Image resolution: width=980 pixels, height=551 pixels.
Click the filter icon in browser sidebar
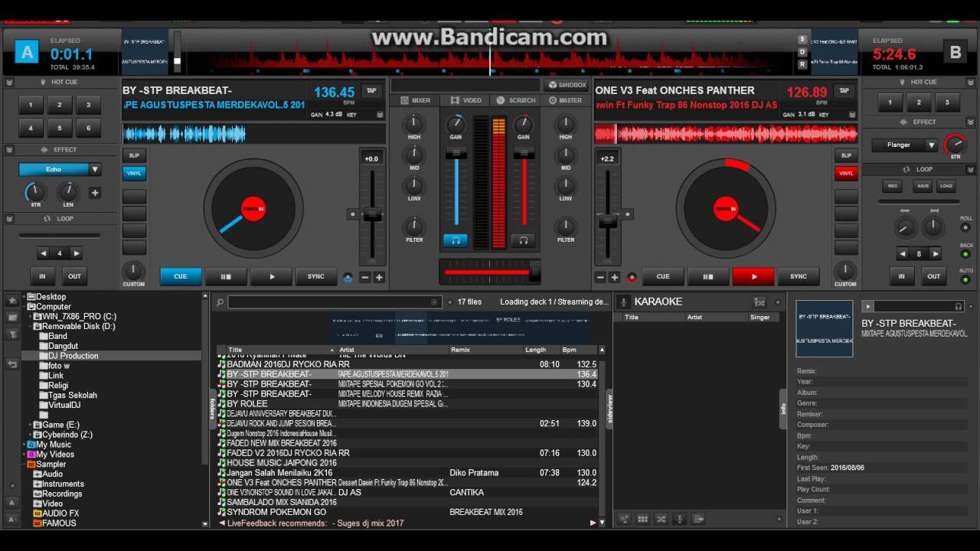[x=12, y=334]
